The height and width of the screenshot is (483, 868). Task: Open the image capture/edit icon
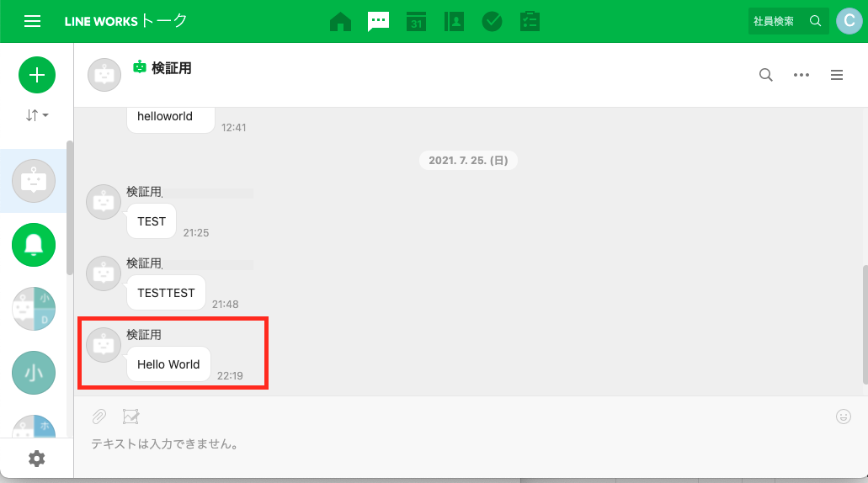click(130, 416)
